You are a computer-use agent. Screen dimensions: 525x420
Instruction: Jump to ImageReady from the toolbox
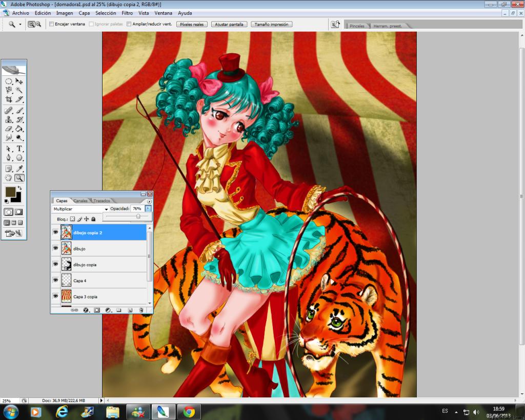tap(14, 233)
